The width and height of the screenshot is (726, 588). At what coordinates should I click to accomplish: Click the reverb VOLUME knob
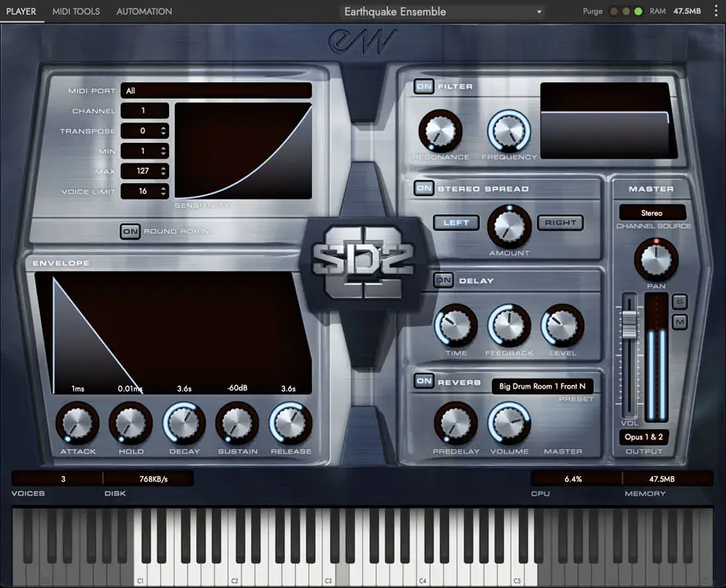pyautogui.click(x=509, y=423)
